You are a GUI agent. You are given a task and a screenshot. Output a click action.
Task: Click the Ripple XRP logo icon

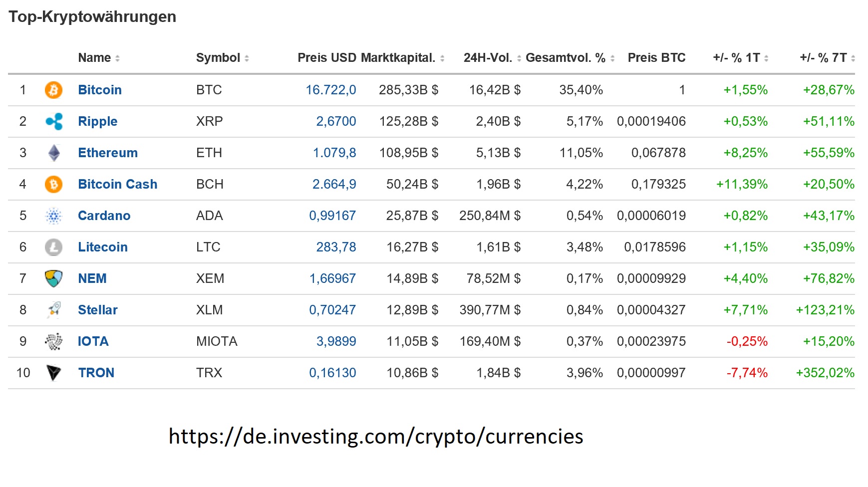point(53,121)
